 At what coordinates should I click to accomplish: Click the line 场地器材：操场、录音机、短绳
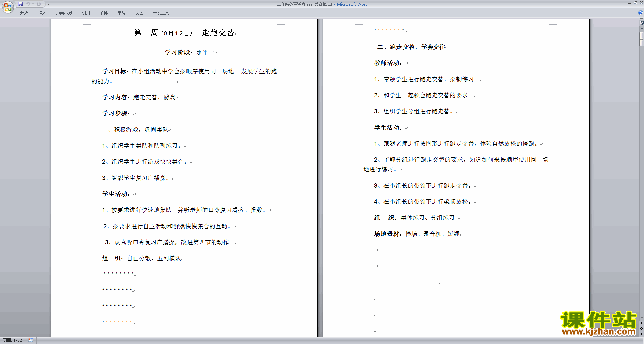click(x=417, y=234)
